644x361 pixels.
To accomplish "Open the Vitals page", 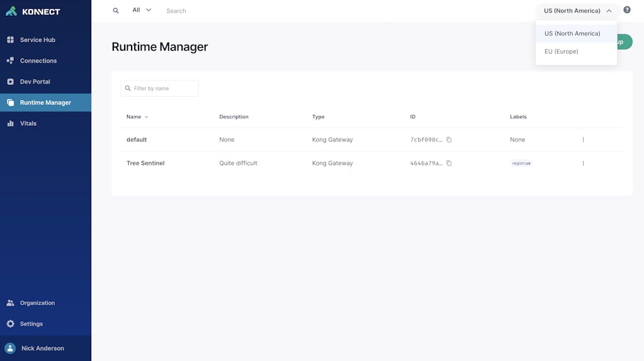I will [28, 123].
